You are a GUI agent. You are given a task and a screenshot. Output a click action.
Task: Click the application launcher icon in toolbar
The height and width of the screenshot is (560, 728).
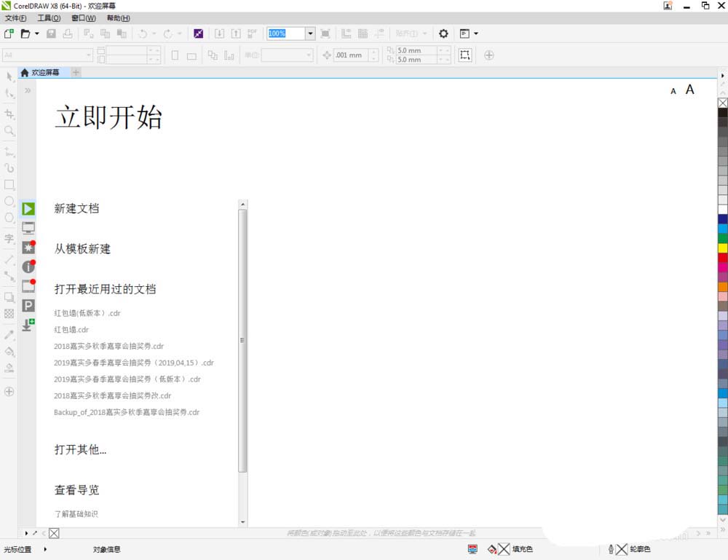pos(464,33)
